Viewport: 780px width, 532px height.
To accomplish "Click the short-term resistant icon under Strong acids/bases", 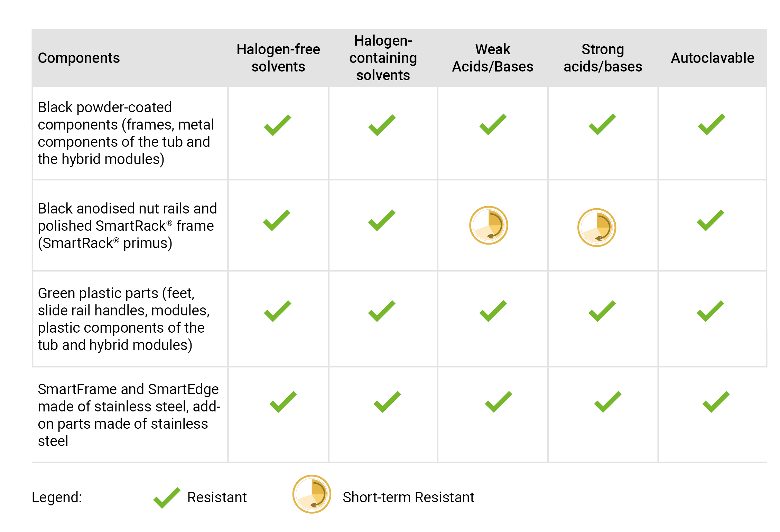I will tap(597, 228).
